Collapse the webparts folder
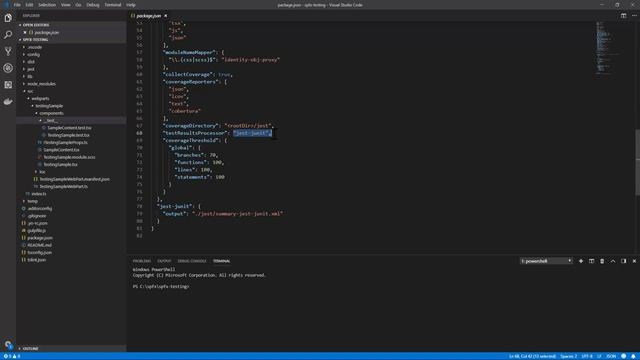Screen dimensions: 640x360 pos(40,98)
